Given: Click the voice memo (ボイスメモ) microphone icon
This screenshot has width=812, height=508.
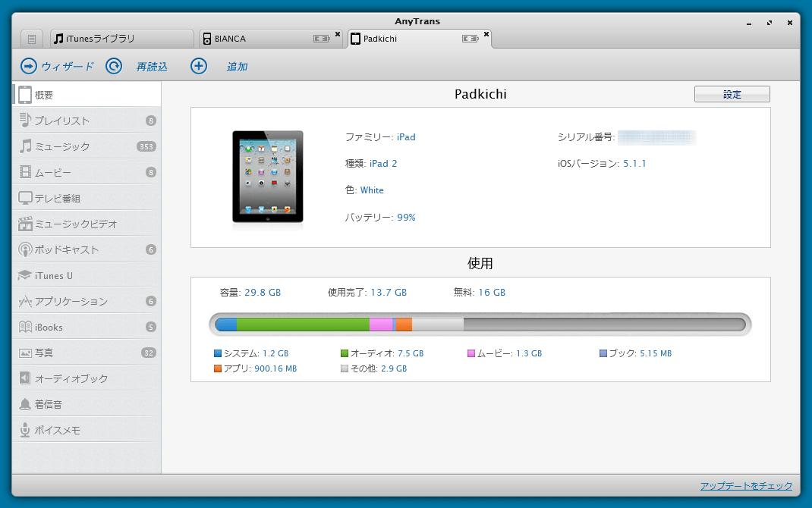Looking at the screenshot, I should pos(25,430).
